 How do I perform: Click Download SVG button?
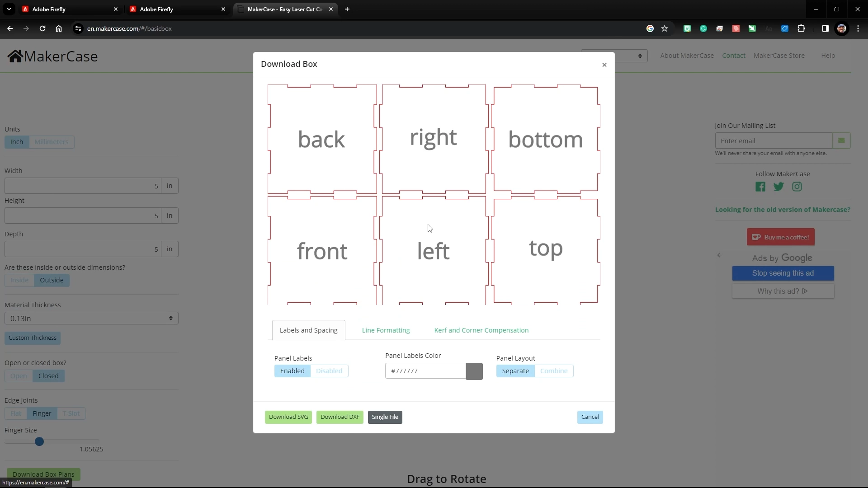click(x=288, y=417)
